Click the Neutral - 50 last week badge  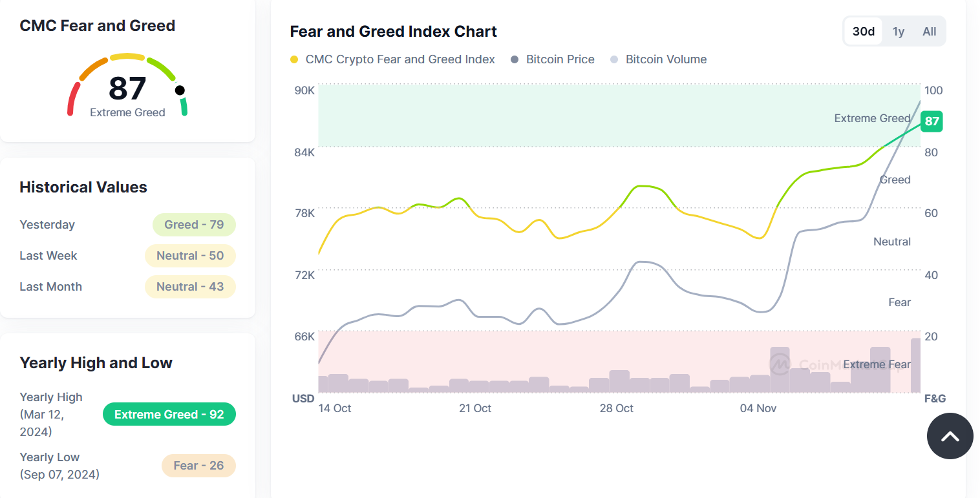190,256
